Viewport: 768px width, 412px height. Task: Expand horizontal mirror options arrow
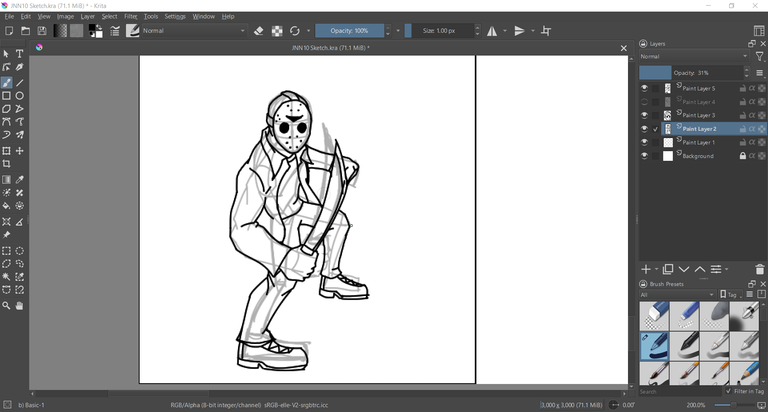pyautogui.click(x=504, y=31)
